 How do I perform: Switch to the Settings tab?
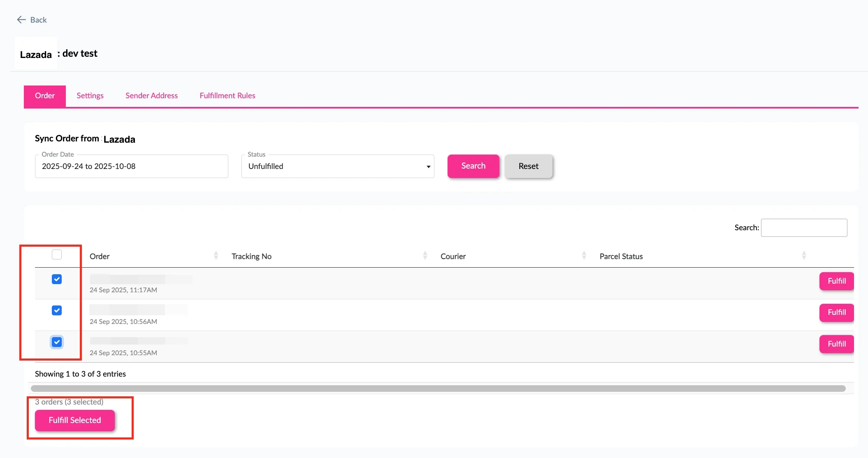click(90, 96)
